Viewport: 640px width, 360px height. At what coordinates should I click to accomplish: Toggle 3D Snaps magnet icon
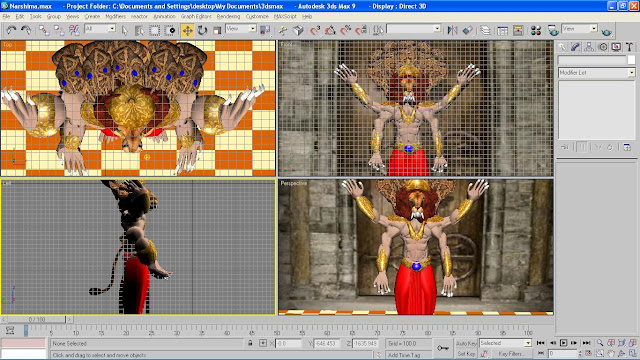click(x=315, y=30)
